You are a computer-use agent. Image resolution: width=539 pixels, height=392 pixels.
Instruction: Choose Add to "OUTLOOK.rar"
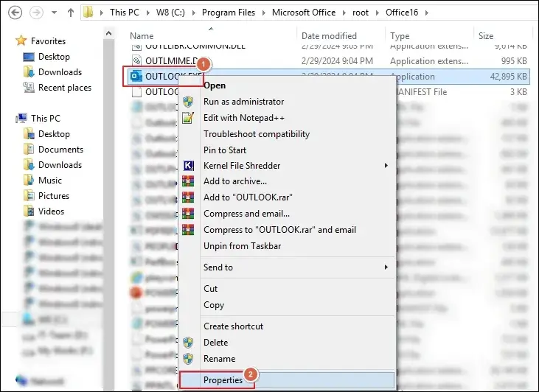click(x=288, y=197)
